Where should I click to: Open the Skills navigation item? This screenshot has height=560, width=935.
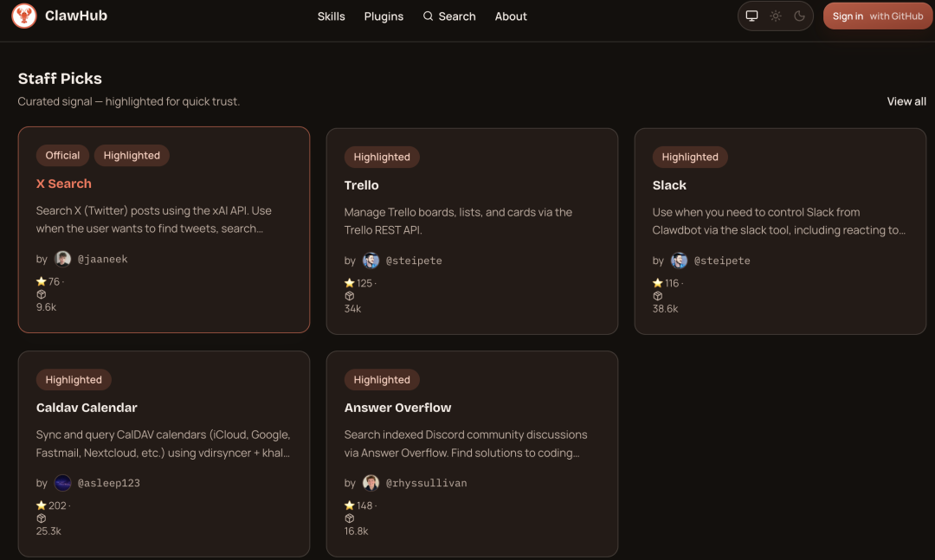click(x=331, y=16)
